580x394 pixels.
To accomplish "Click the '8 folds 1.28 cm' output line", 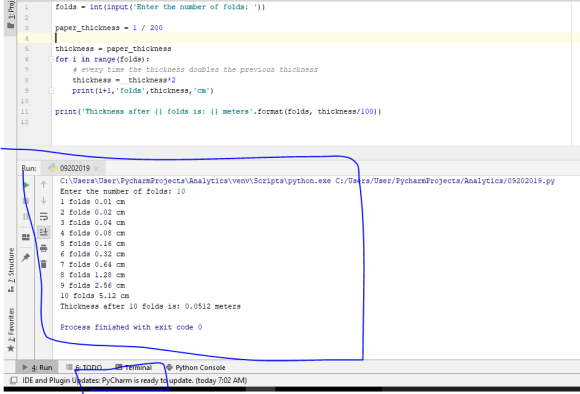I will (x=92, y=275).
